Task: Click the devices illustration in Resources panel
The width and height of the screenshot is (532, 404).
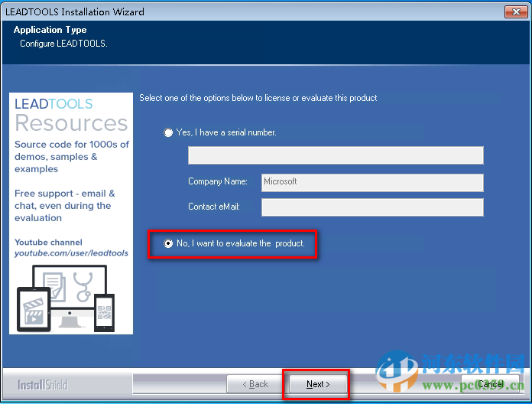Action: 66,298
